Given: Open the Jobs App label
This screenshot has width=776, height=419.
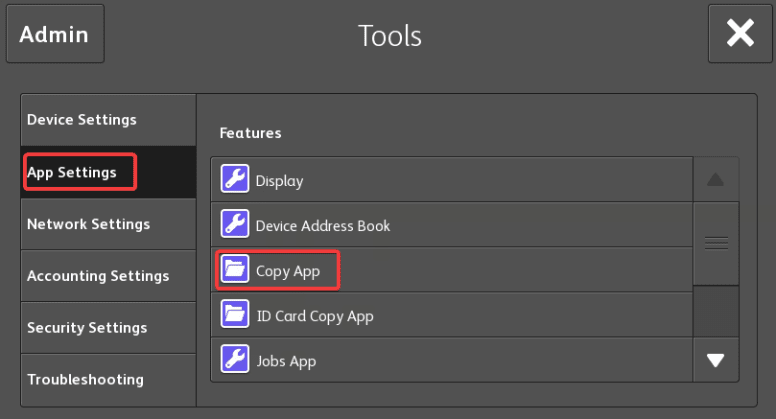Looking at the screenshot, I should coord(286,360).
